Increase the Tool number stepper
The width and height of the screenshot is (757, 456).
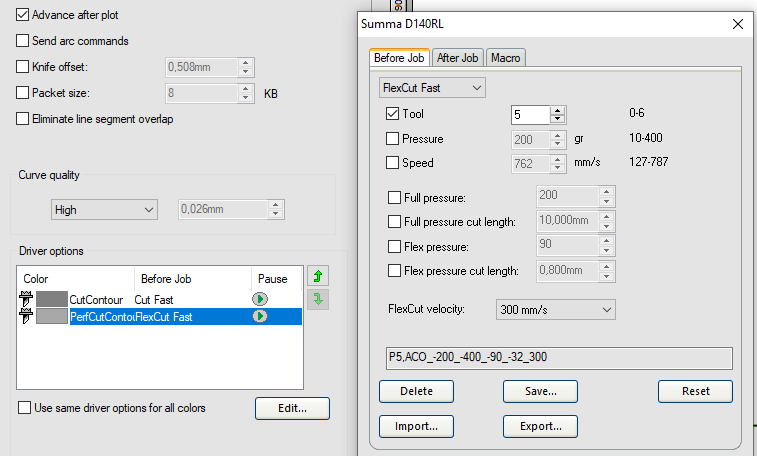pos(558,111)
